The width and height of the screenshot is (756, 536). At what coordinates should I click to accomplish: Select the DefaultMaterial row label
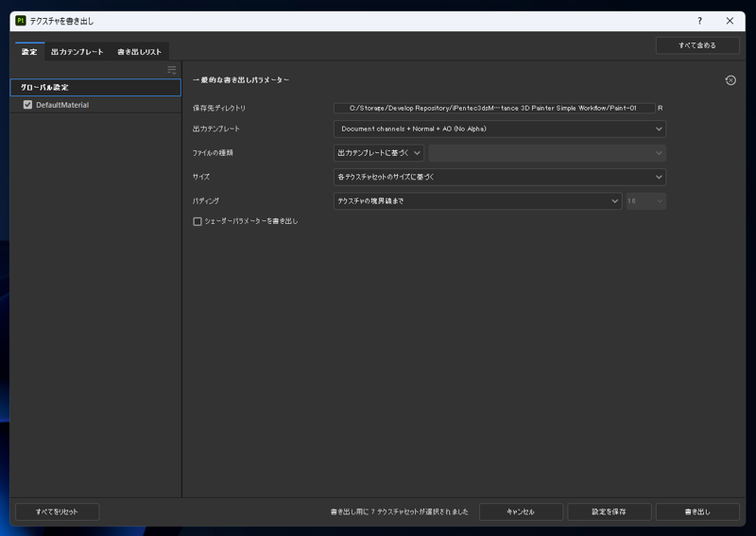coord(62,105)
